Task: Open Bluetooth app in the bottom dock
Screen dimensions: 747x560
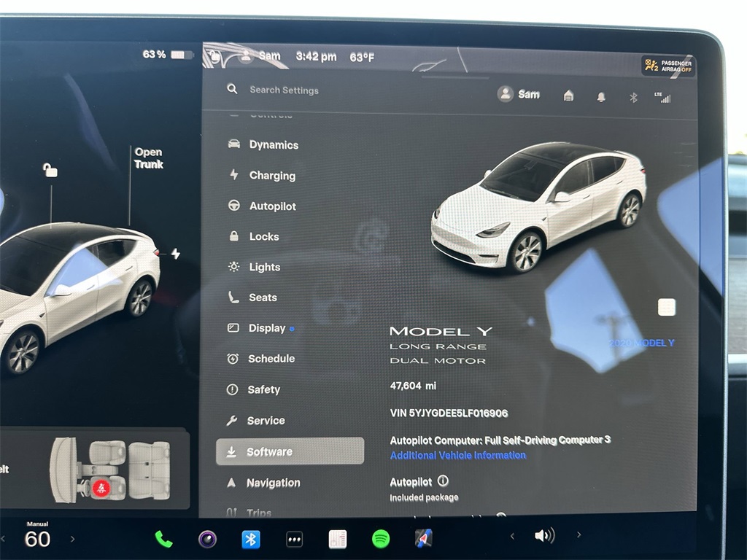Action: [x=251, y=539]
